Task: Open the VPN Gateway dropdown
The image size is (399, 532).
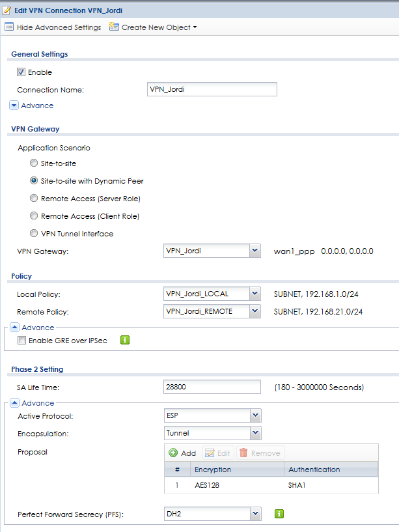Action: point(255,251)
